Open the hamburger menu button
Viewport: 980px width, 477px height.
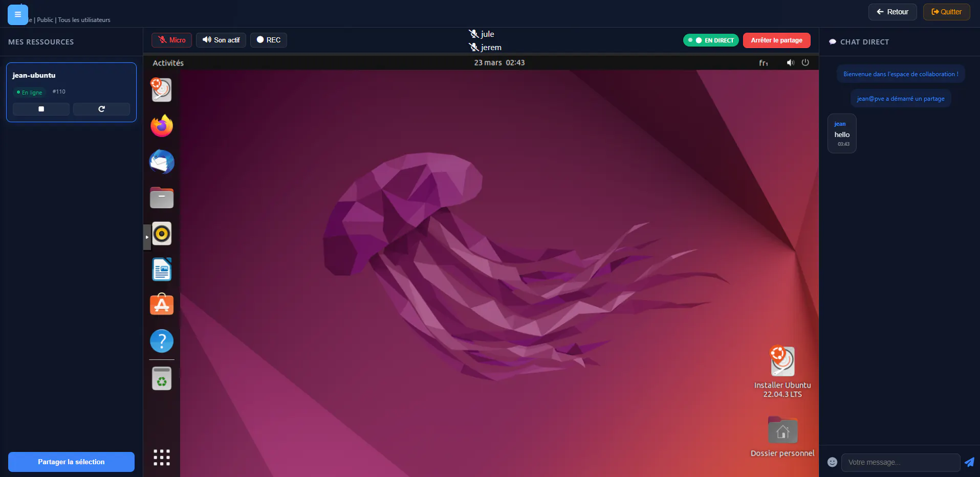coord(18,14)
